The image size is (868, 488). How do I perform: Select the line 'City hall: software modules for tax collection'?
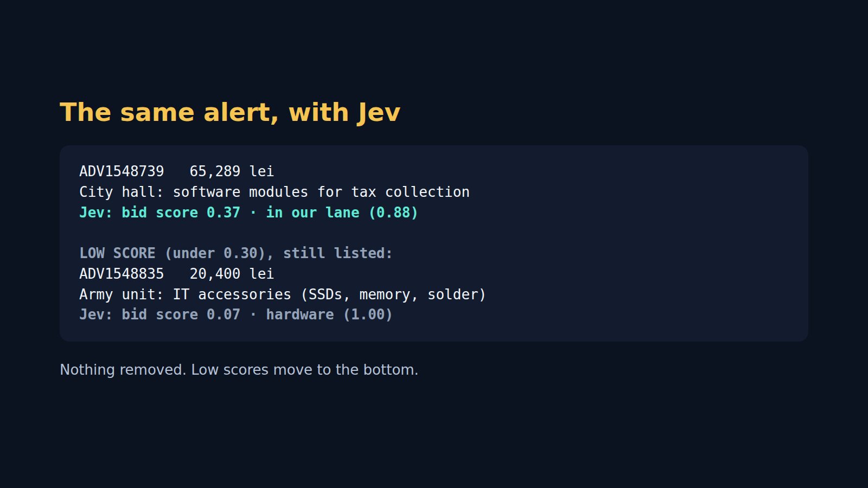point(275,192)
